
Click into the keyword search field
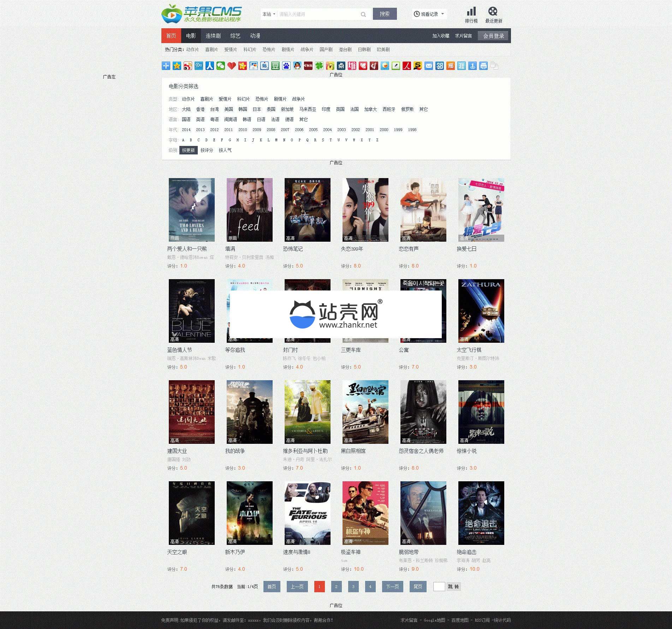(318, 14)
